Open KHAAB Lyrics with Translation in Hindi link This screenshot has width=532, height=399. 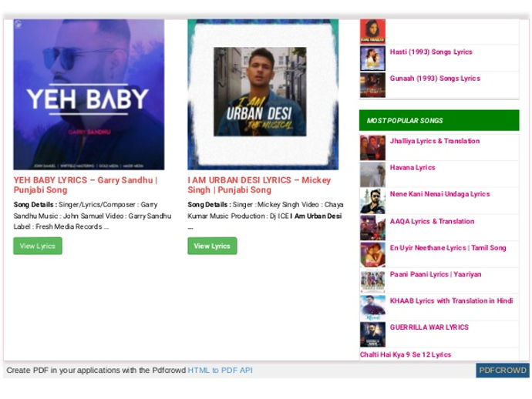click(451, 300)
